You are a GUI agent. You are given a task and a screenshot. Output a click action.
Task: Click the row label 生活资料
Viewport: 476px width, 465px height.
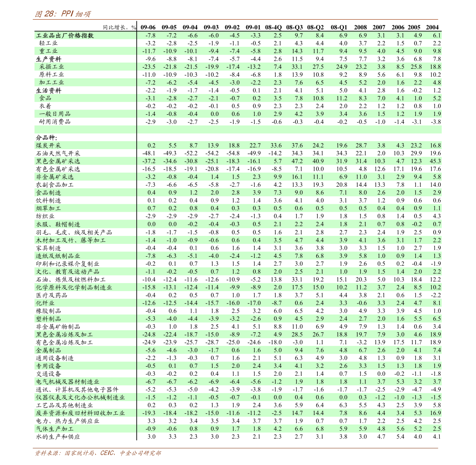pos(48,90)
